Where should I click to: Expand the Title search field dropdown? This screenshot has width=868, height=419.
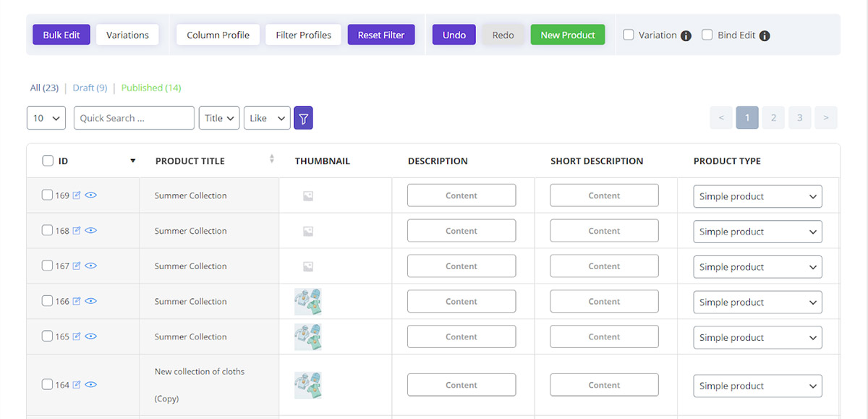(x=219, y=118)
